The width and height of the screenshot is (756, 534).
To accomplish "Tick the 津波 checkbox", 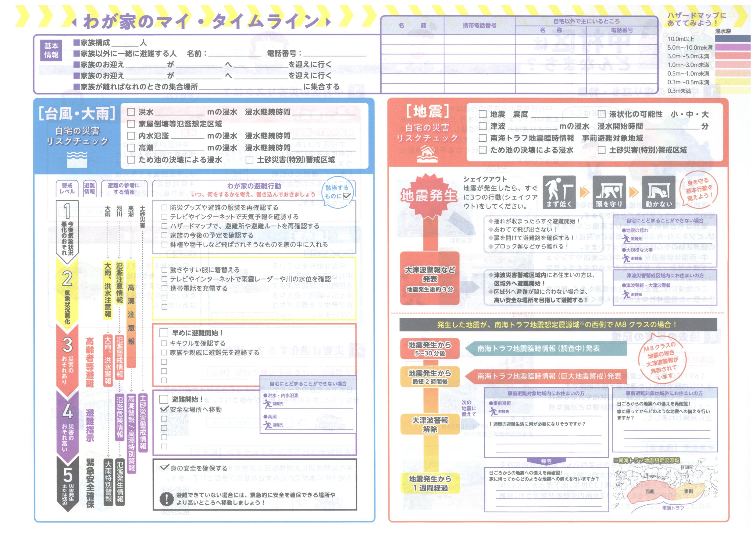I will 483,126.
